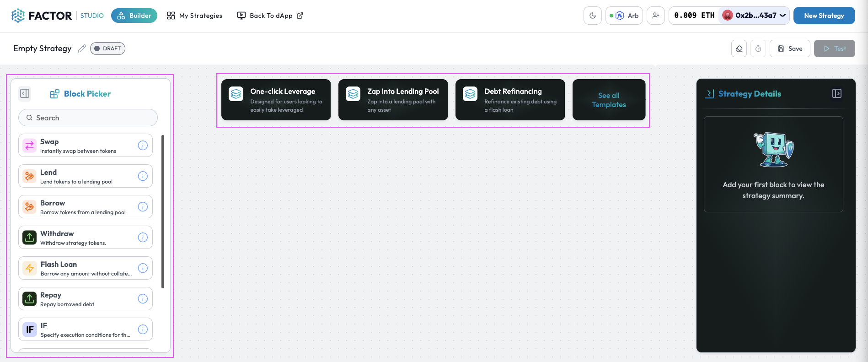Image resolution: width=868 pixels, height=362 pixels.
Task: Click the info icon on Borrow block
Action: (143, 207)
